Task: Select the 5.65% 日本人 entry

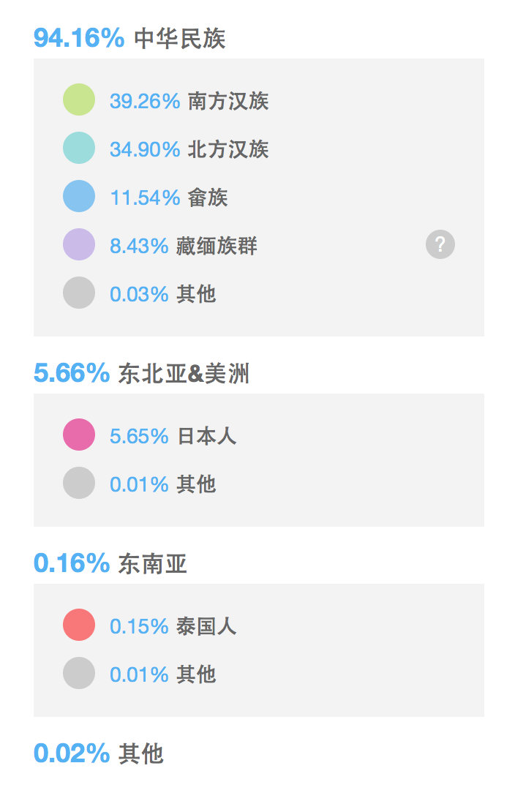Action: click(x=173, y=436)
